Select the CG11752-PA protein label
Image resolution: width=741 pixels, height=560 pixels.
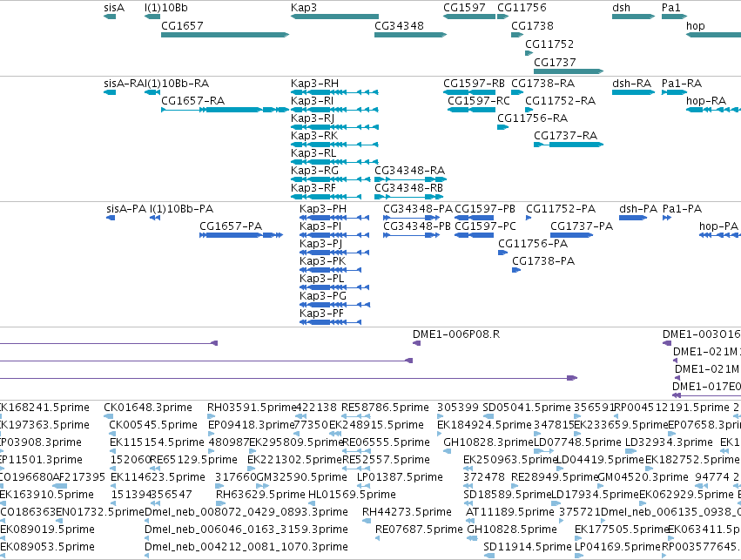pos(561,209)
